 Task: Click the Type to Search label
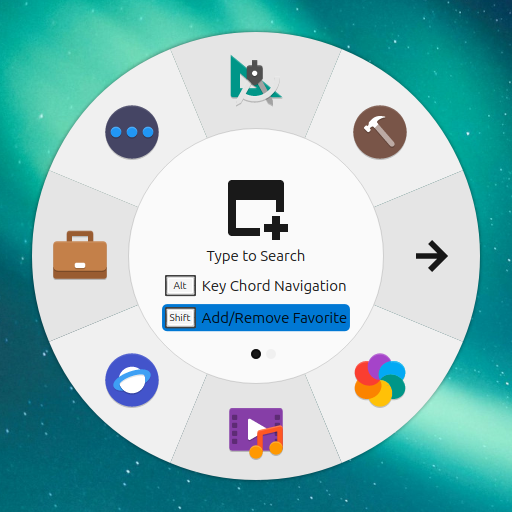(x=256, y=256)
